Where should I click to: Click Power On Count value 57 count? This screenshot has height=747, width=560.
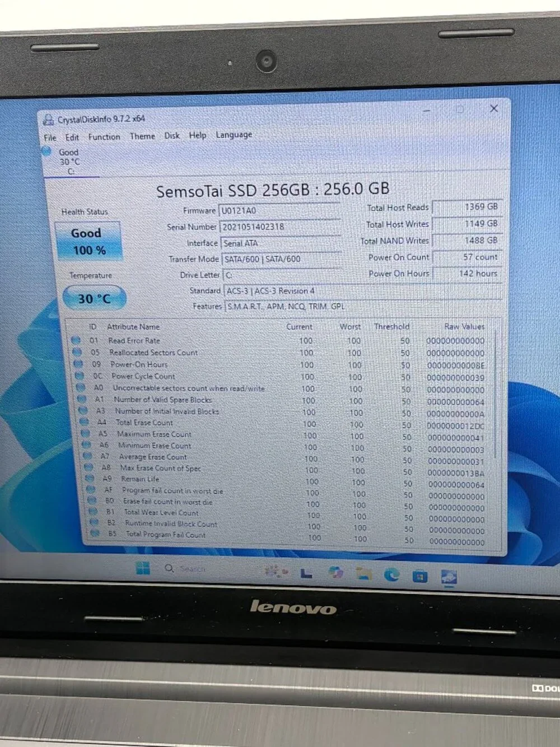point(469,257)
